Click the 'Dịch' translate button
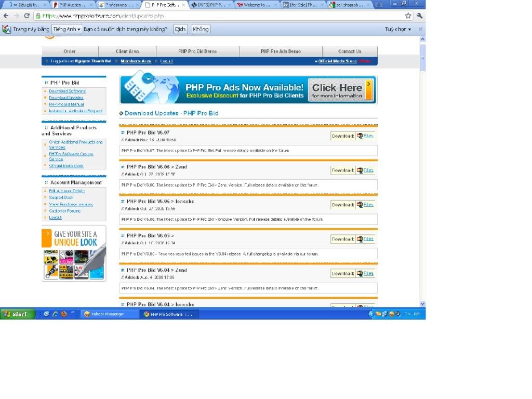 [180, 29]
